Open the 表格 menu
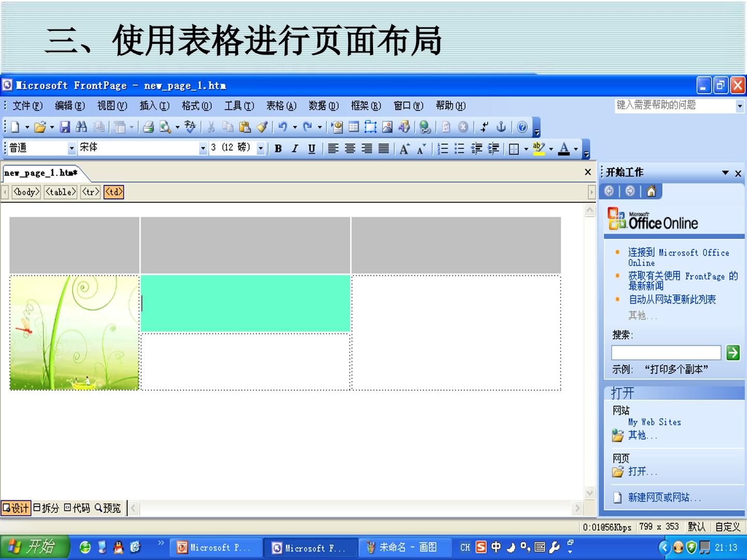 tap(281, 106)
